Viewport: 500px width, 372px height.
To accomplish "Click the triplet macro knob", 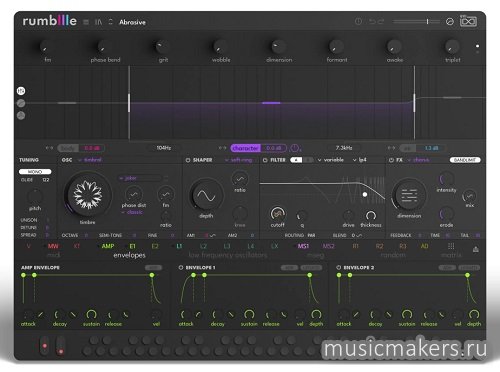I will (452, 47).
